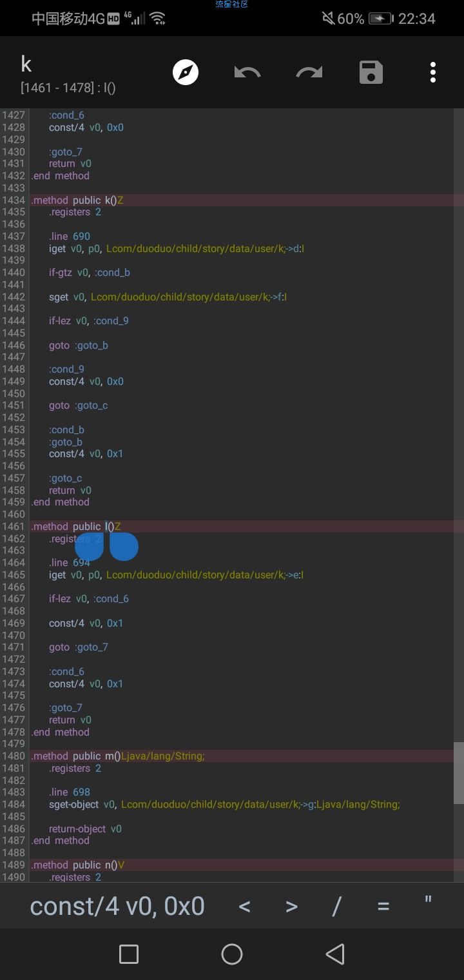Tap 'const/4 v0, 0x1' on line 1474
Screen dimensions: 464x980
pos(86,684)
